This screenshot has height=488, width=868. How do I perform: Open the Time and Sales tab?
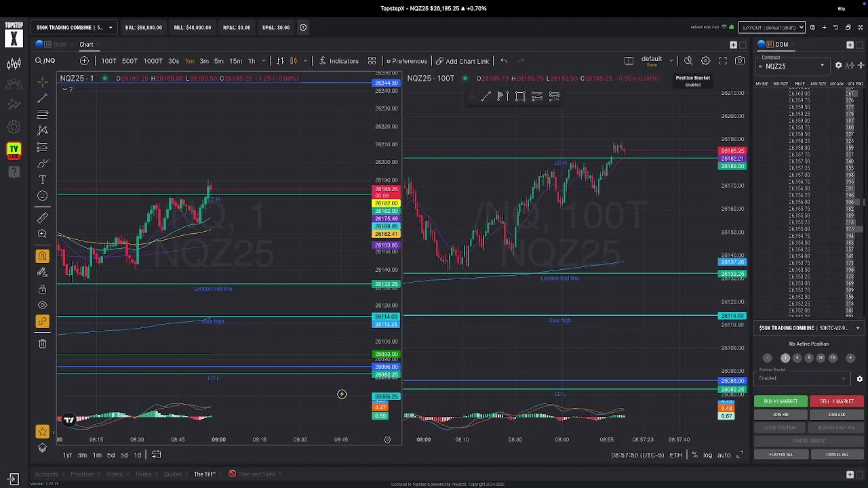tap(256, 474)
